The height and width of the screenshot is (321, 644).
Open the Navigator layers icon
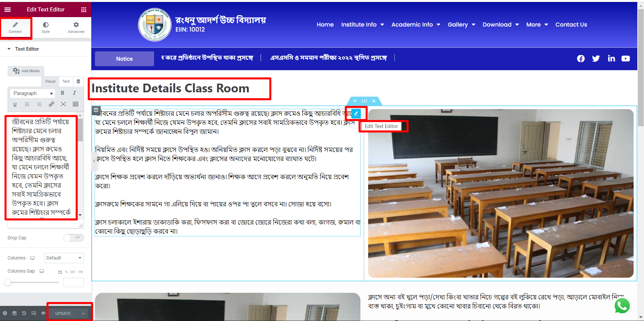click(x=14, y=313)
